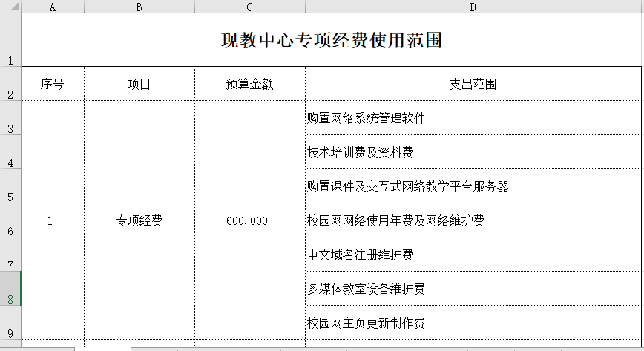Click the 序号 header cell
Screen dimensions: 644x351
(52, 84)
